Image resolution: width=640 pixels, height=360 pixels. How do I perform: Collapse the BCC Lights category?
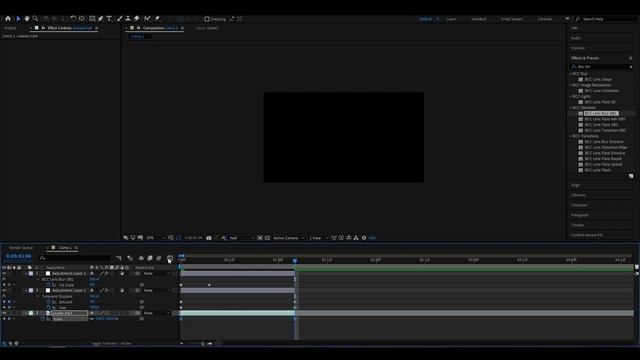571,97
